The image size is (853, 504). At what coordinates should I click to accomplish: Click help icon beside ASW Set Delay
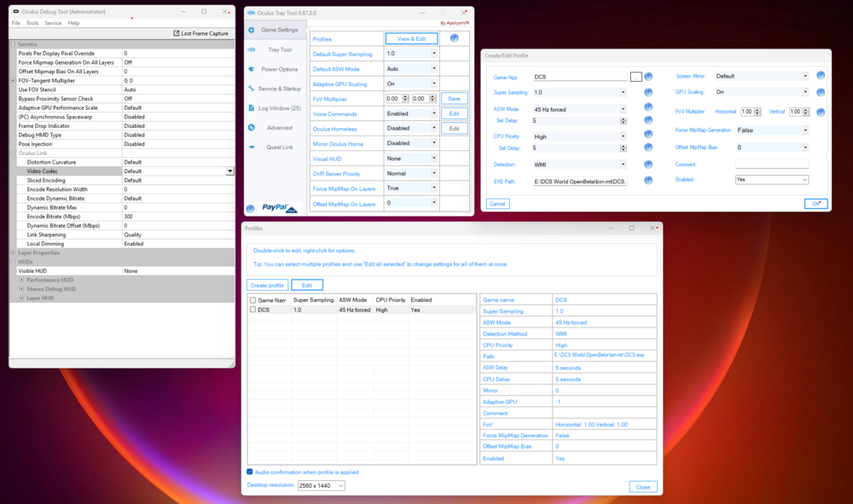tap(648, 120)
